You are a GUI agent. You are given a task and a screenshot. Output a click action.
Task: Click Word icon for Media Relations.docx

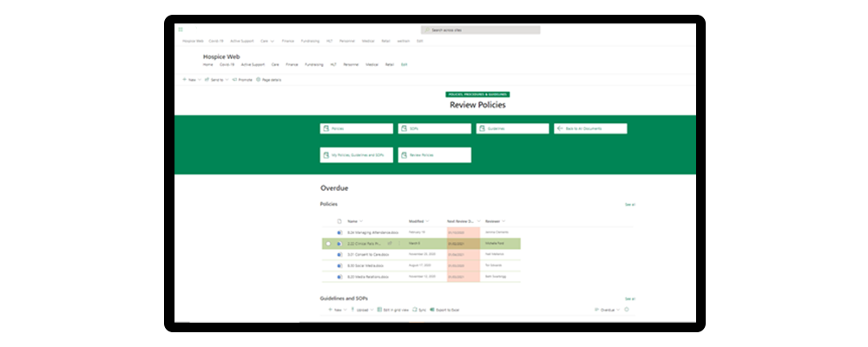tap(340, 277)
